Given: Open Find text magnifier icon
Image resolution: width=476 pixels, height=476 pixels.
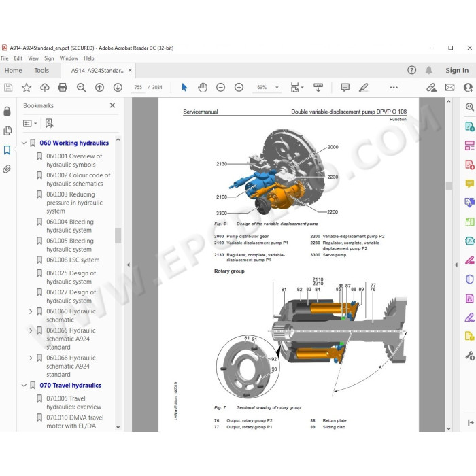Looking at the screenshot, I should click(x=81, y=88).
